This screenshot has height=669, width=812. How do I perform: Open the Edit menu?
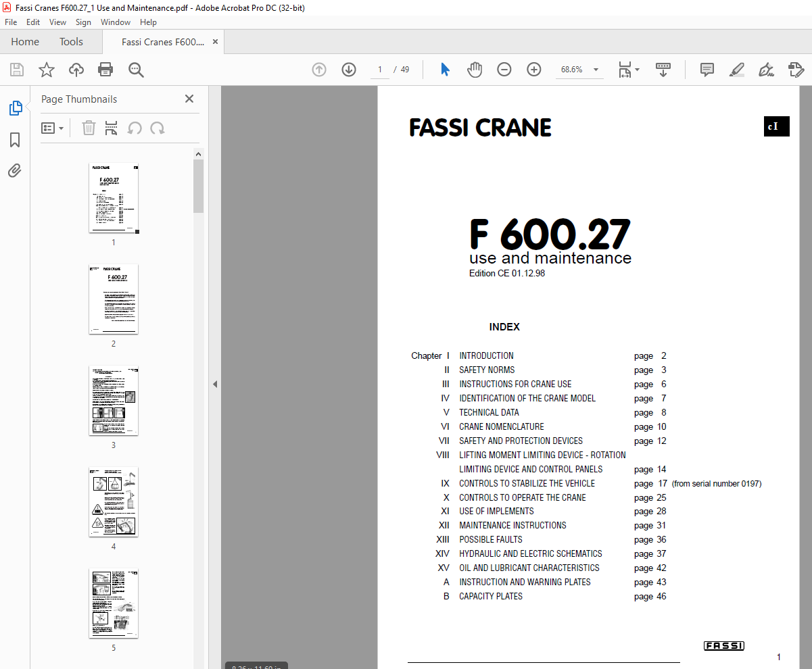click(33, 22)
